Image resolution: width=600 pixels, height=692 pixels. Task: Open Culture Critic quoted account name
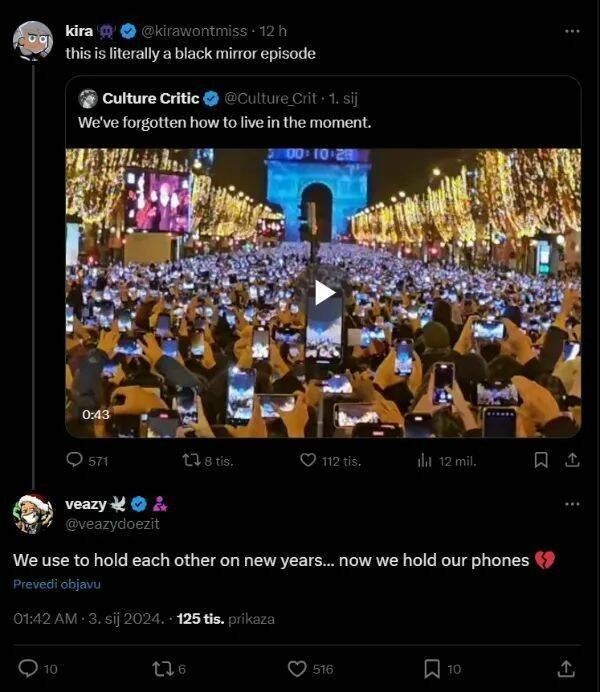143,98
